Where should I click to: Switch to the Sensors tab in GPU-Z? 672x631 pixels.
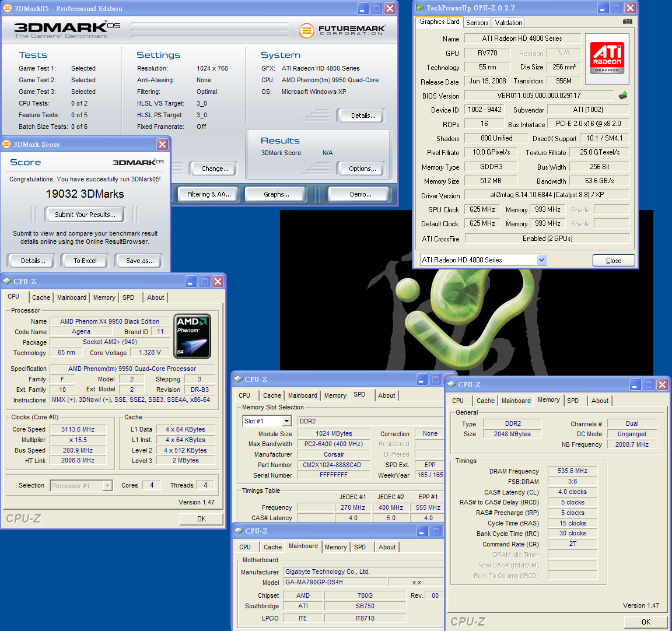(x=477, y=23)
